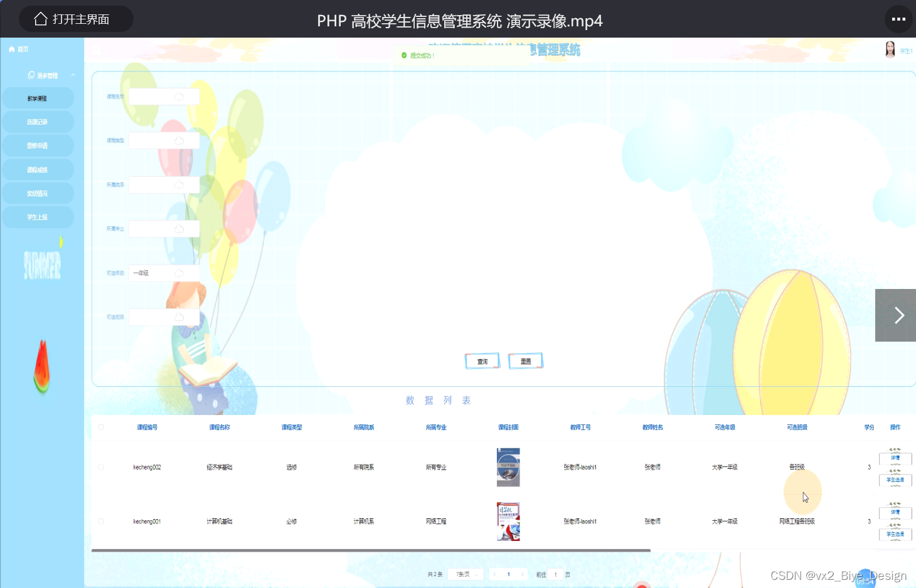
Task: Click 学生选课 for course kecheng002
Action: pyautogui.click(x=895, y=480)
